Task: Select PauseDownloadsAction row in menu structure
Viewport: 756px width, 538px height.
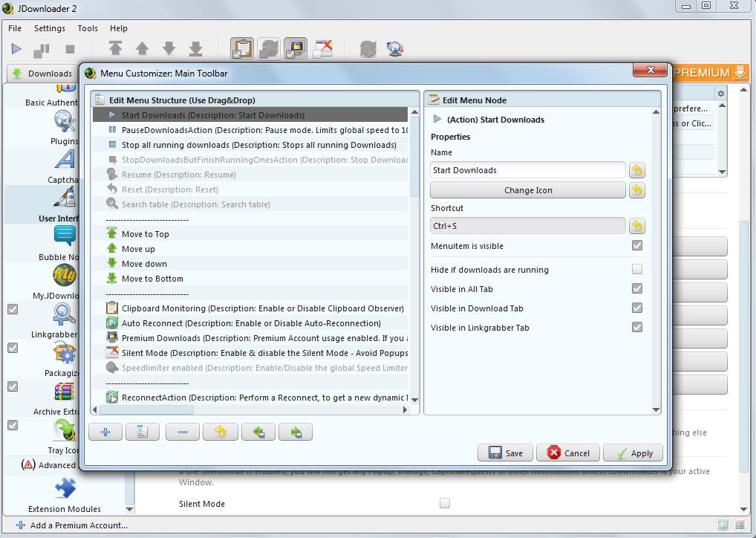Action: [x=250, y=130]
